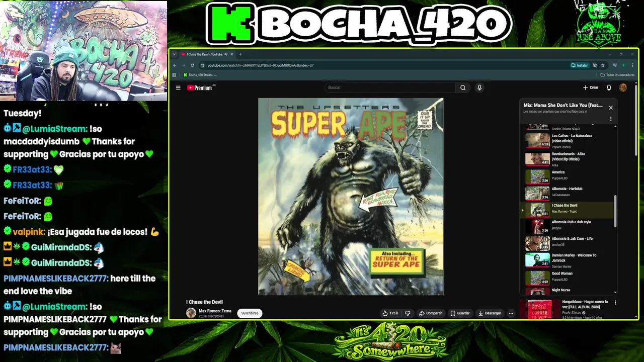Viewport: 644px width, 362px height.
Task: Mute the tab via the speaker icon
Action: [x=226, y=54]
